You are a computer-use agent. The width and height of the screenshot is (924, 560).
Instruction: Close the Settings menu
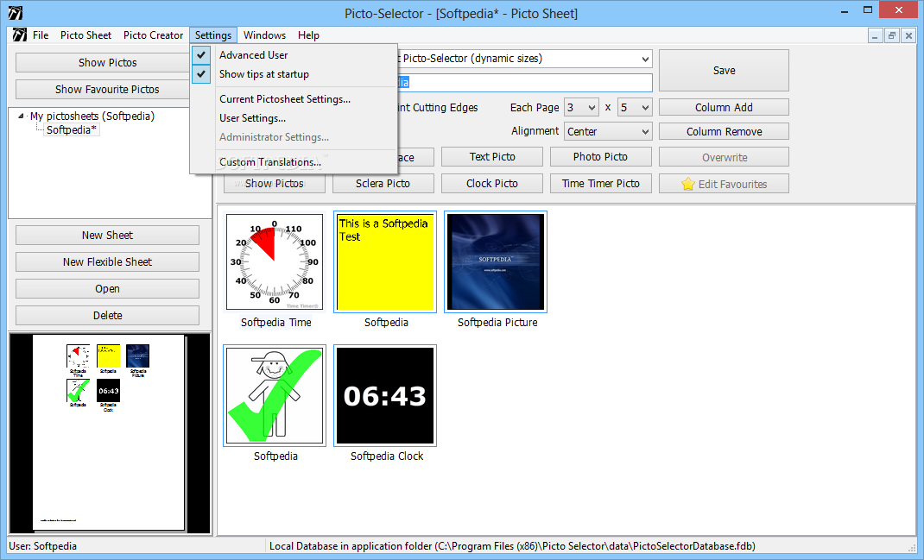tap(213, 35)
